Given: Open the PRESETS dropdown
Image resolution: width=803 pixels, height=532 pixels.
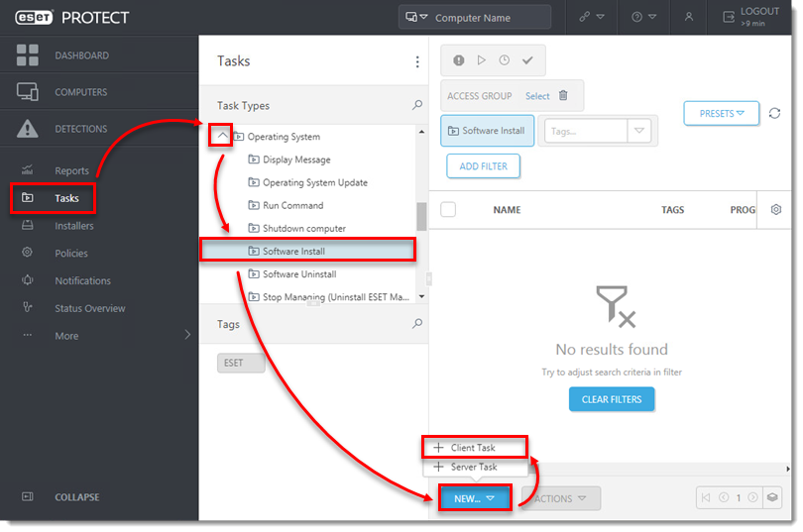Looking at the screenshot, I should coord(721,113).
